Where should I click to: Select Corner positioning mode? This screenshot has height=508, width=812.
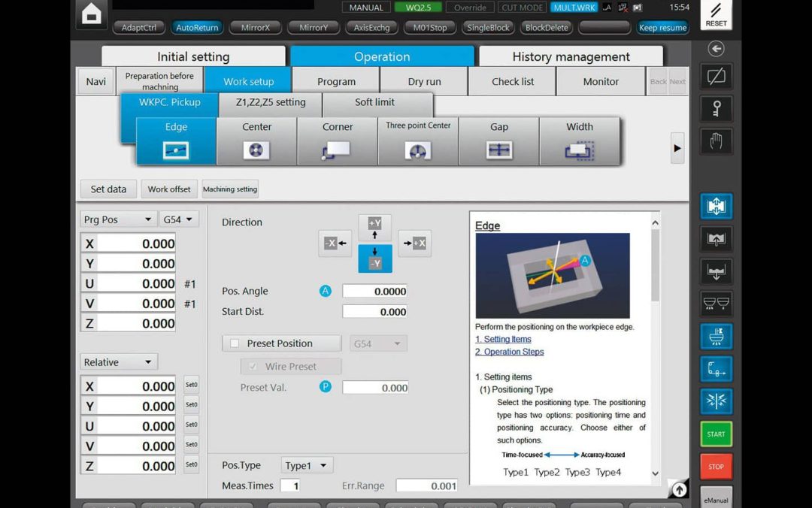(337, 141)
